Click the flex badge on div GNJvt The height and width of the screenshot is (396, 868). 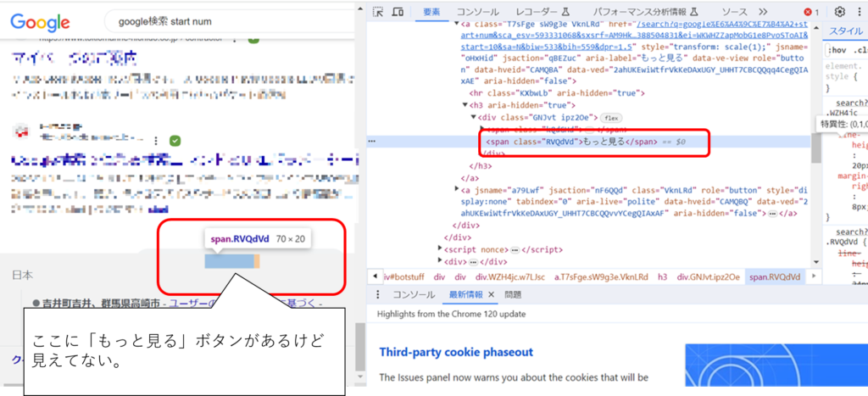[612, 117]
